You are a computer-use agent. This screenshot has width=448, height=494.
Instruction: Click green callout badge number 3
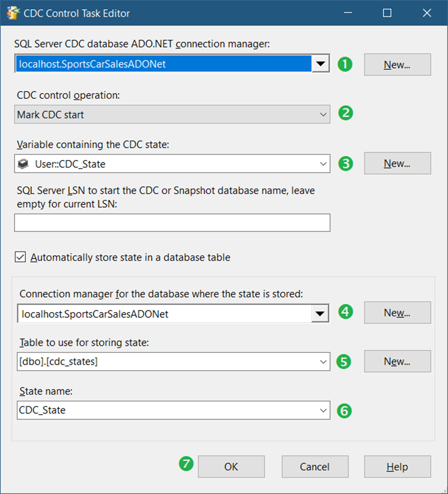[x=345, y=163]
